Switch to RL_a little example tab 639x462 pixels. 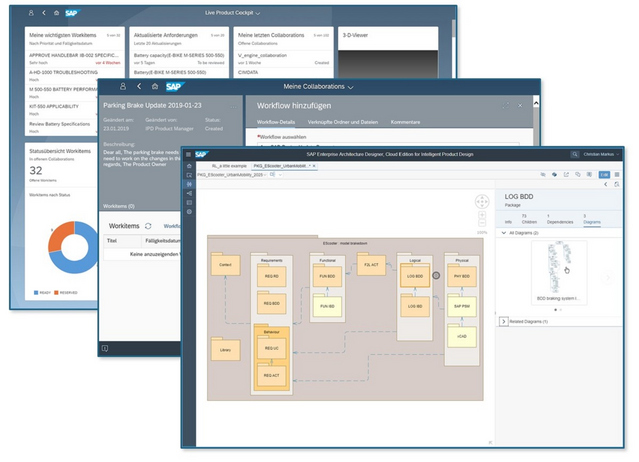click(x=229, y=166)
